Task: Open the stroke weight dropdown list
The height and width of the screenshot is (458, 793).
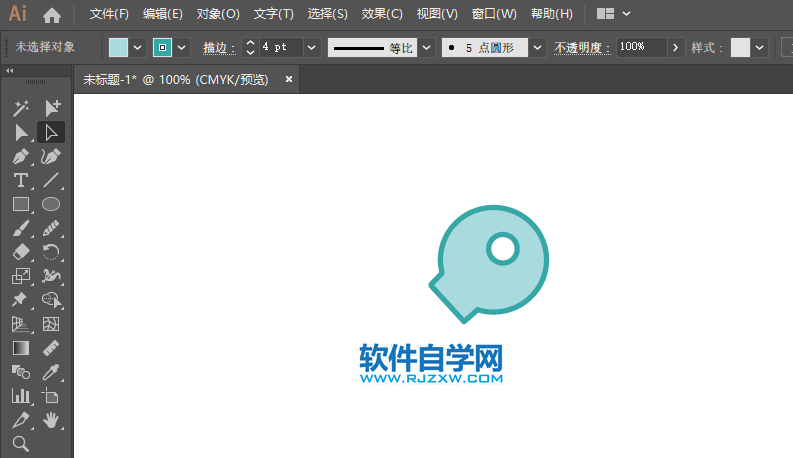Action: tap(312, 48)
